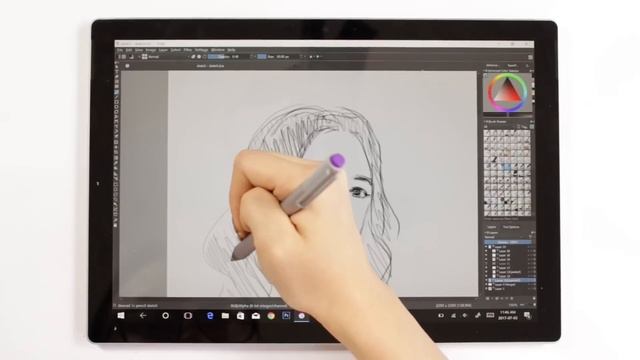Open Task View on the taskbar
Image resolution: width=640 pixels, height=360 pixels.
click(188, 316)
